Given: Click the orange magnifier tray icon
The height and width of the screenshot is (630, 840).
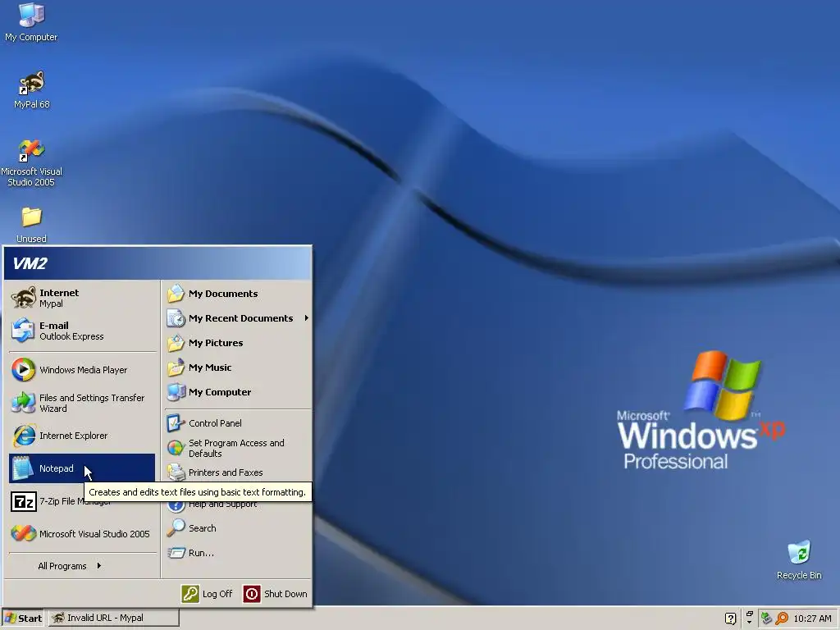Looking at the screenshot, I should click(x=782, y=619).
